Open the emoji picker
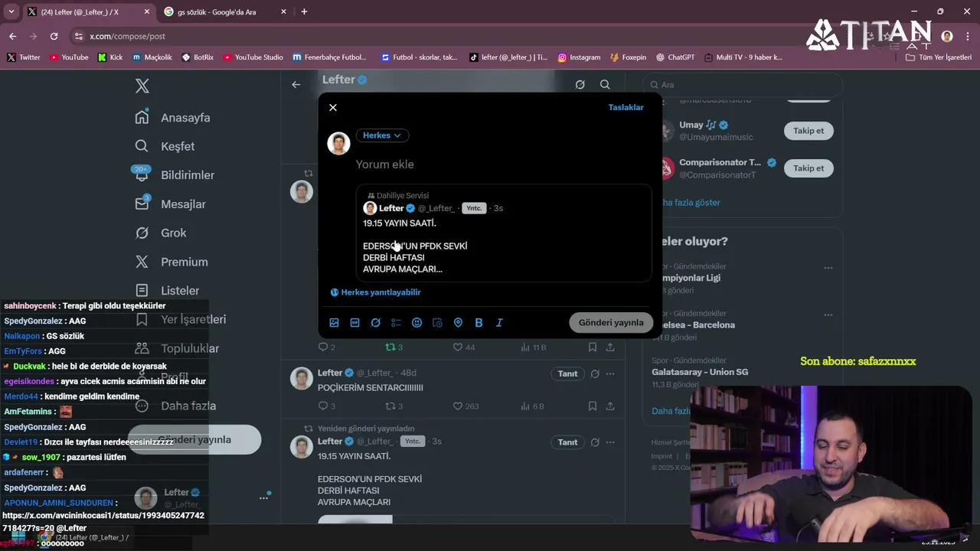The width and height of the screenshot is (980, 551). click(416, 323)
